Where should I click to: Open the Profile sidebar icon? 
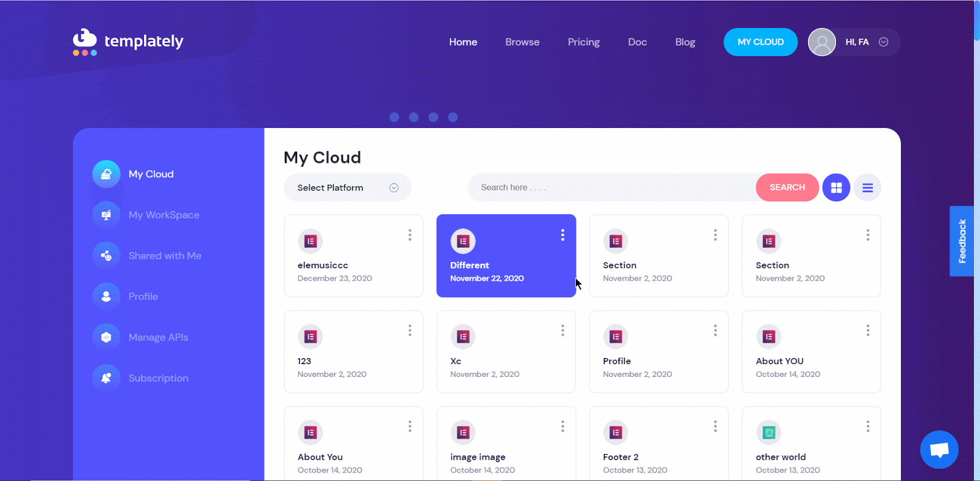tap(106, 296)
